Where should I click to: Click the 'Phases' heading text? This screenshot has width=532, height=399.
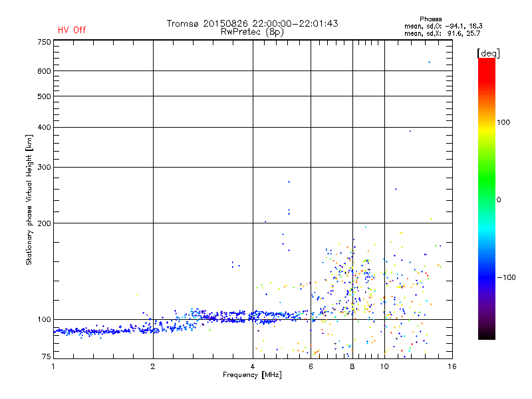(430, 19)
